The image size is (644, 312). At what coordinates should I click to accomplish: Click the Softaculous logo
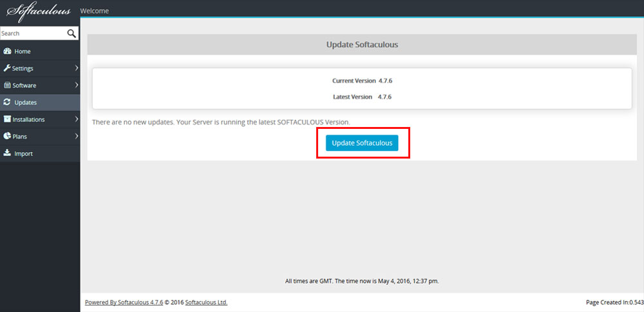pos(39,11)
